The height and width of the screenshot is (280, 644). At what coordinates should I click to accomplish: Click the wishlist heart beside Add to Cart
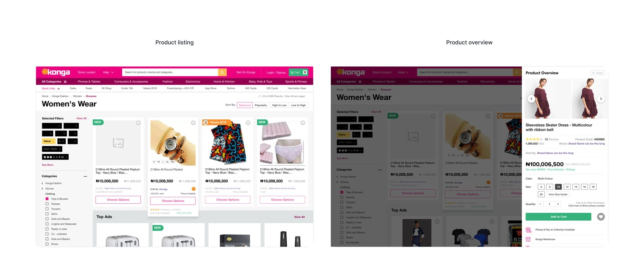coord(601,217)
